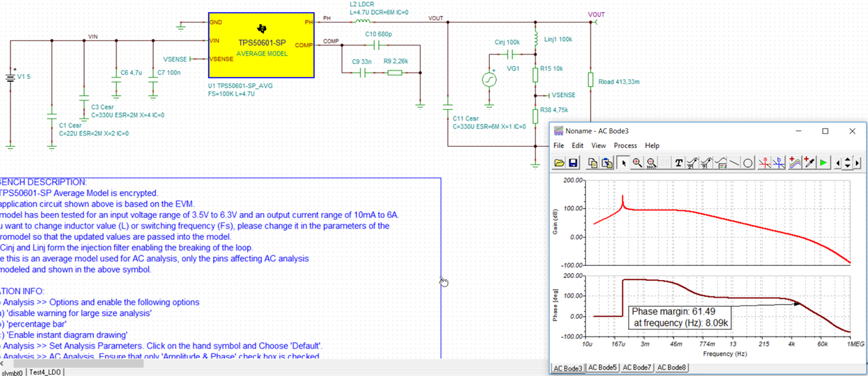Open the Process menu in Bode window
Screen dimensions: 868x376
point(625,145)
